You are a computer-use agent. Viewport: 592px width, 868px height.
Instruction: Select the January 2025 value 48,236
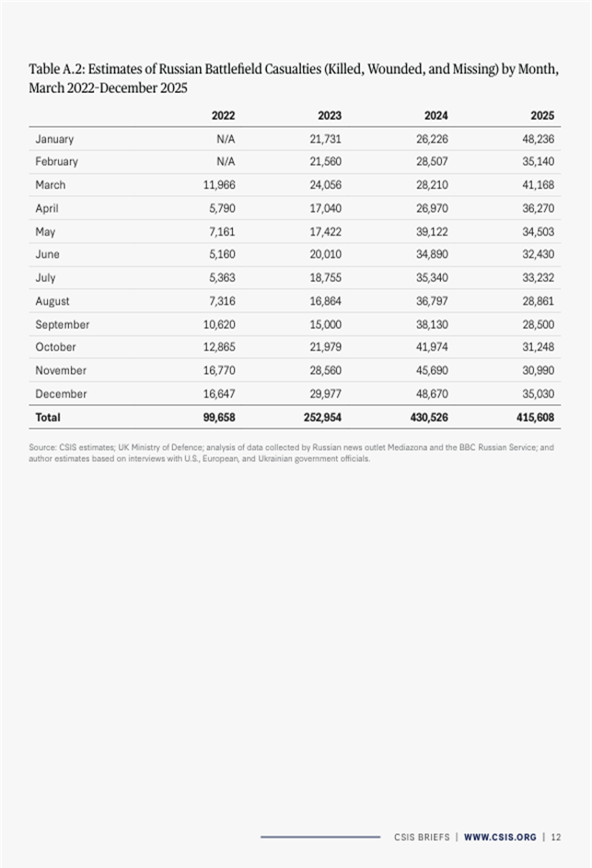tap(537, 139)
